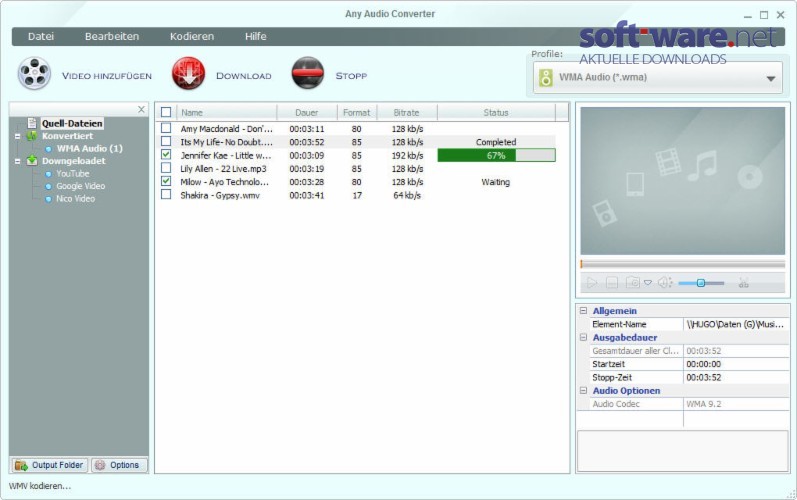This screenshot has height=500, width=797.
Task: Collapse the Ausgabedauer property section
Action: click(584, 337)
